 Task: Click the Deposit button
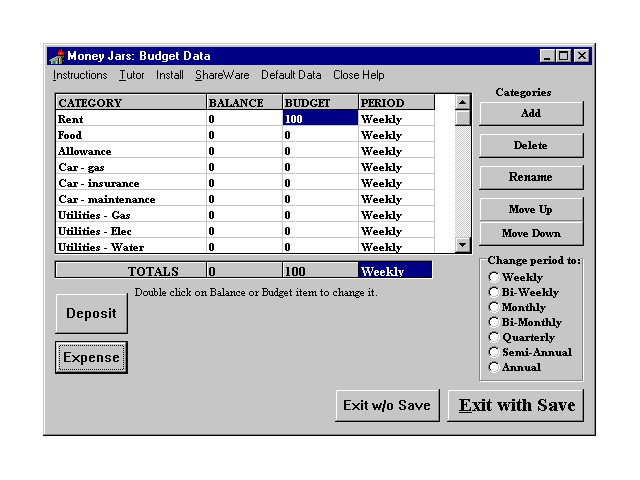(x=91, y=314)
